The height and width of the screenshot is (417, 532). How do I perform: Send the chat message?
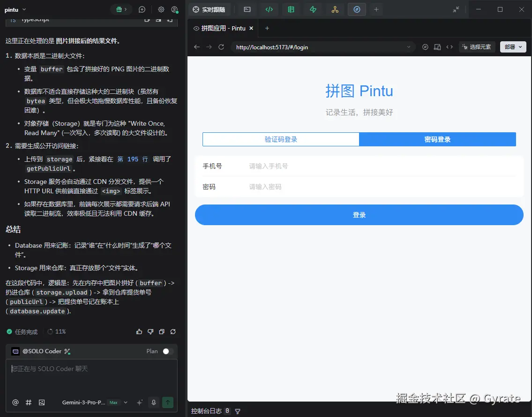coord(168,402)
